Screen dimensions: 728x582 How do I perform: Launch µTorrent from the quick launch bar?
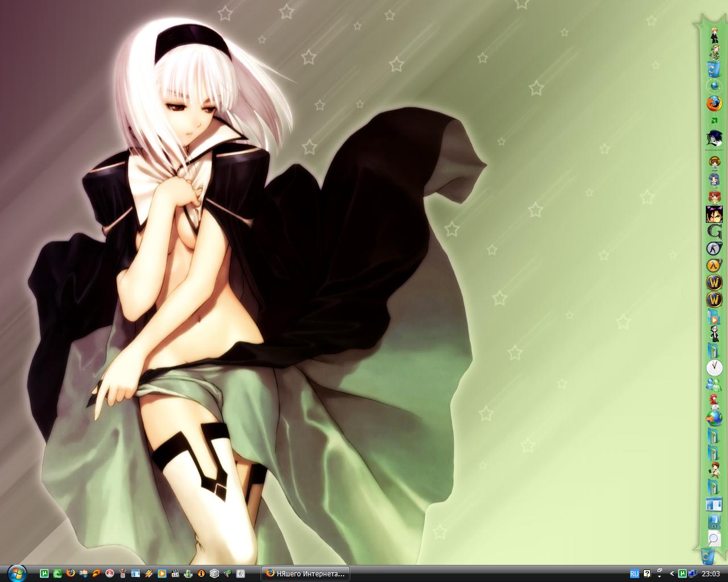tap(44, 573)
